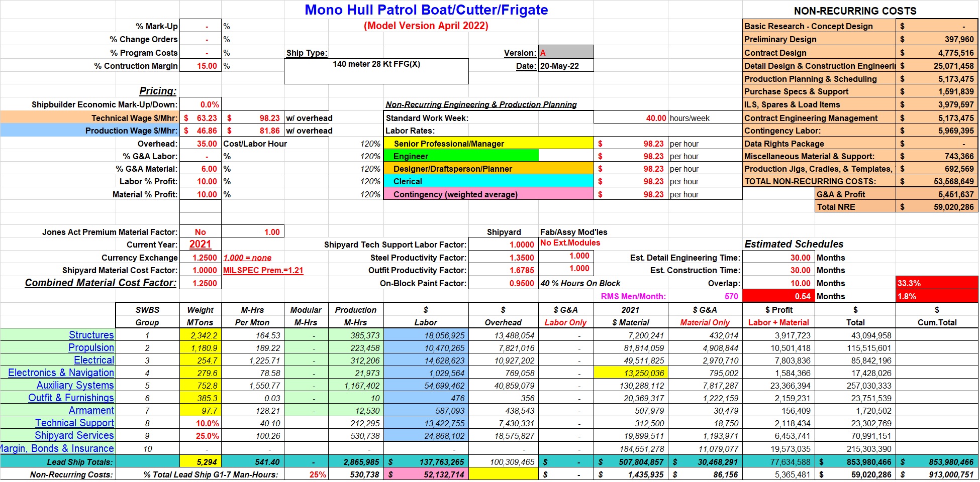Follow the Margin, Bonds & Insurance link

pyautogui.click(x=57, y=448)
